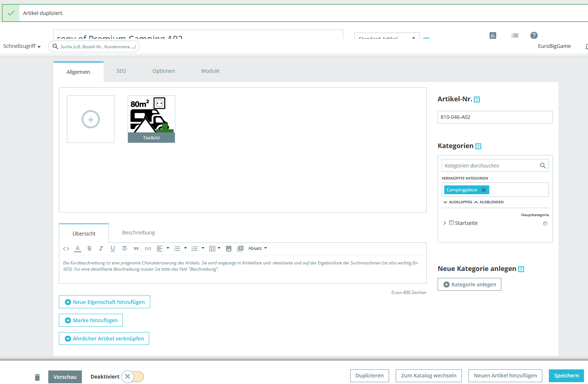Screen dimensions: 588x384
Task: Remove the Campingplätze category tag
Action: point(483,190)
